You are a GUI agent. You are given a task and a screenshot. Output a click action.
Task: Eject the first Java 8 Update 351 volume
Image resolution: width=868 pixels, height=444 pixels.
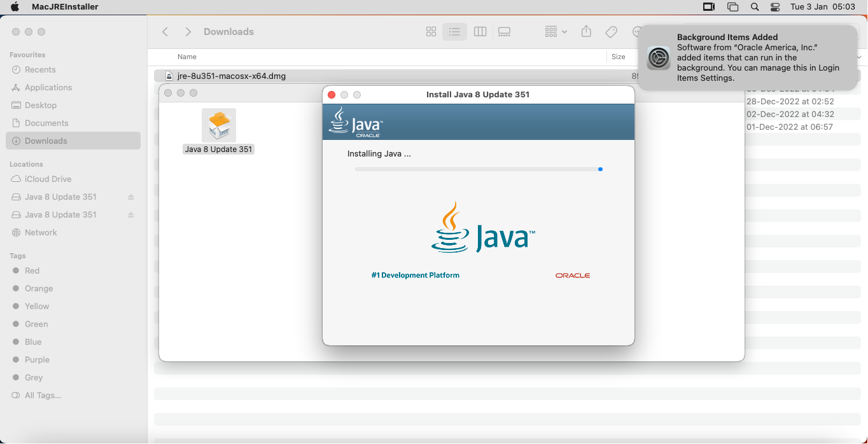[x=131, y=197]
